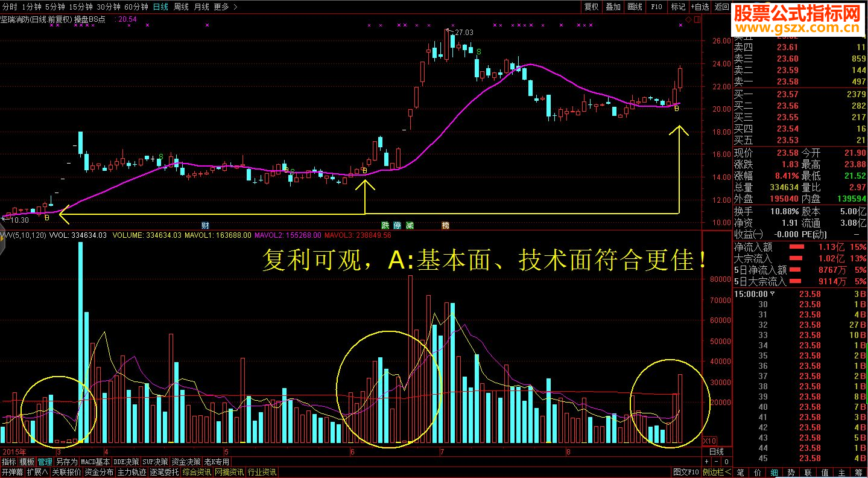The image size is (868, 478).
Task: Switch to the 15分钟 chart period
Action: pyautogui.click(x=81, y=7)
